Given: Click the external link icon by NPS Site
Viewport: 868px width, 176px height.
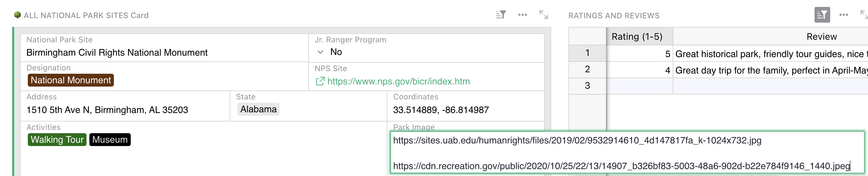Looking at the screenshot, I should click(x=320, y=81).
